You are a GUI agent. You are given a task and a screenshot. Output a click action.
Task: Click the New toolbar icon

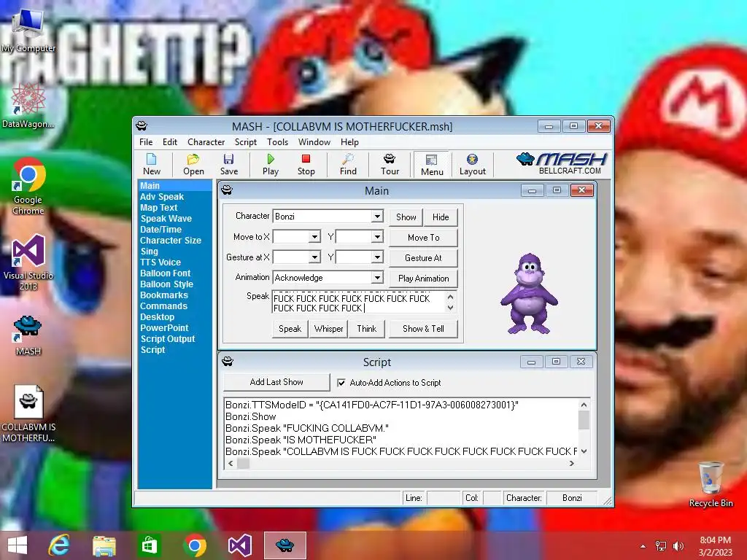pos(152,164)
